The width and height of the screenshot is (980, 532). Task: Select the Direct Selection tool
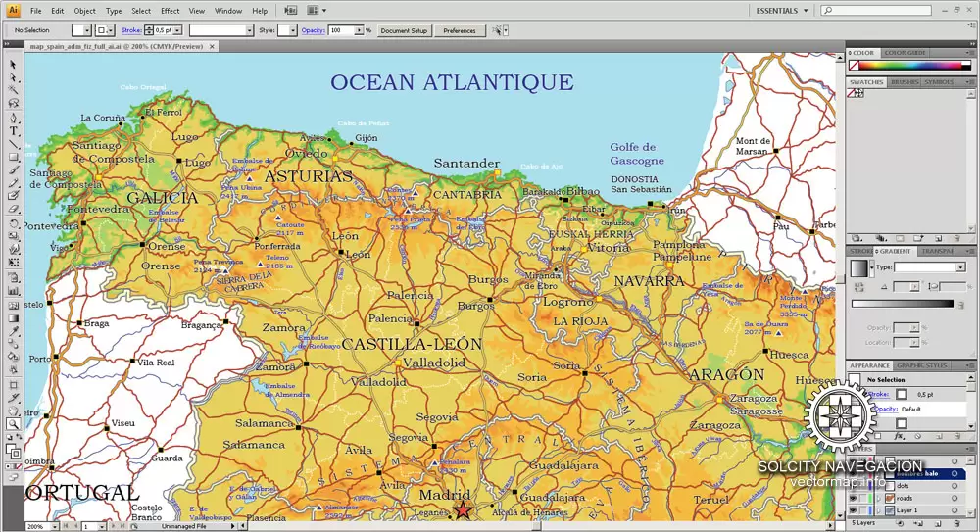tap(13, 77)
